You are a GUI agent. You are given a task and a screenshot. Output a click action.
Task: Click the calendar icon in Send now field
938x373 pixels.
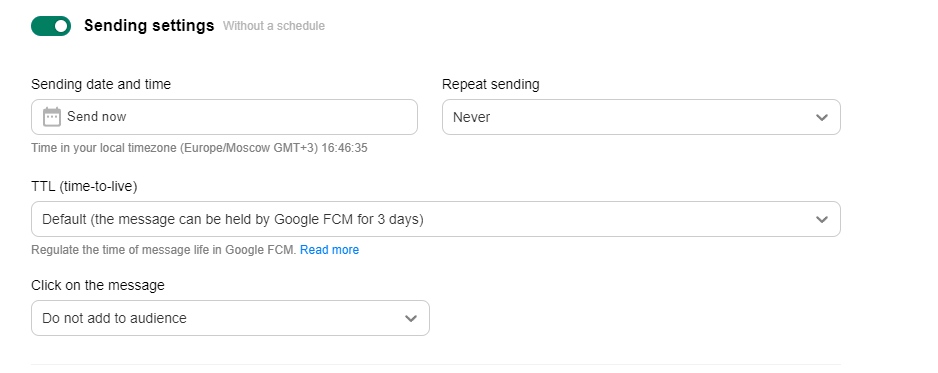click(x=52, y=117)
